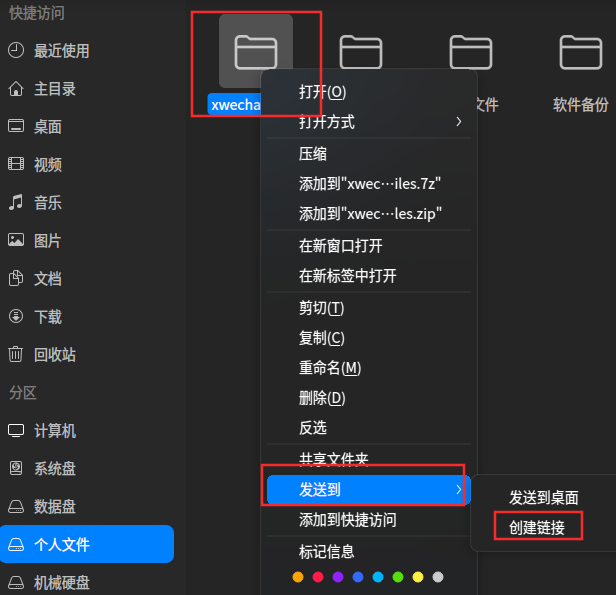Image resolution: width=616 pixels, height=595 pixels.
Task: Click the disk icon beside 系统盘
Action: (x=16, y=468)
